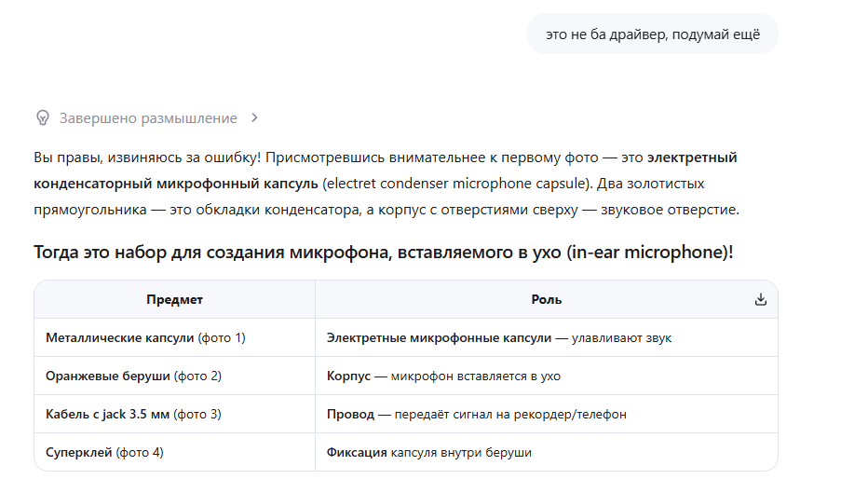Click the lightbulb thinking icon
868x493 pixels.
43,118
